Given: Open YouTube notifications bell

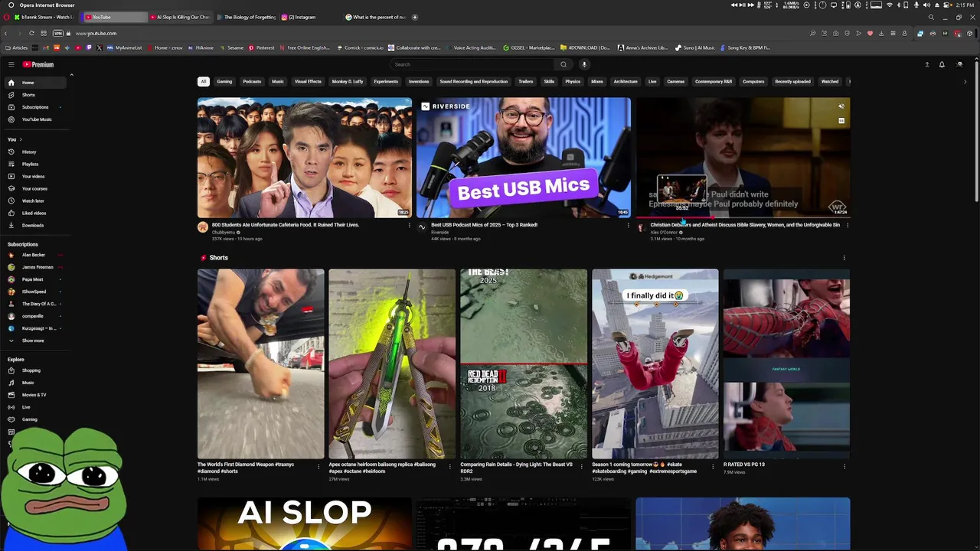Looking at the screenshot, I should (x=942, y=64).
